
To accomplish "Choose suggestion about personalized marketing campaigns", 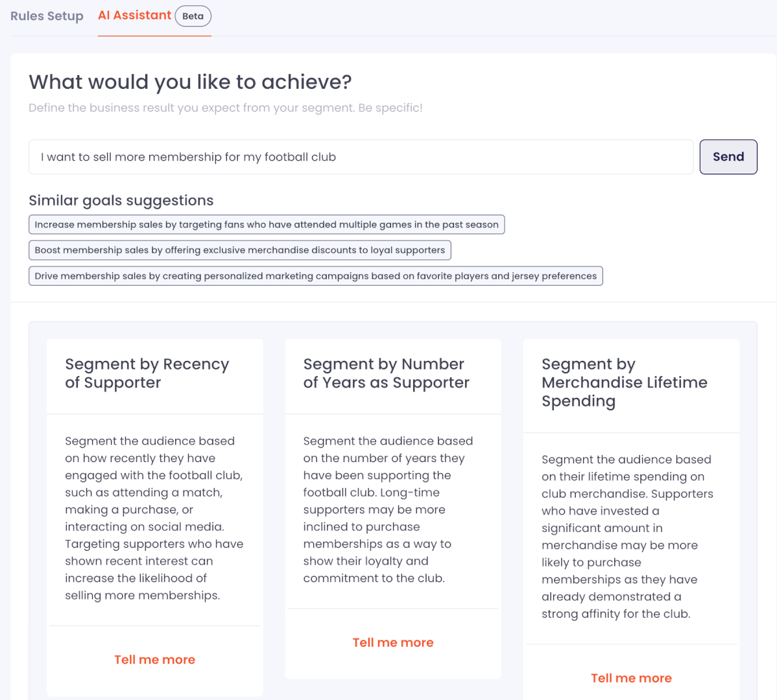I will click(316, 275).
